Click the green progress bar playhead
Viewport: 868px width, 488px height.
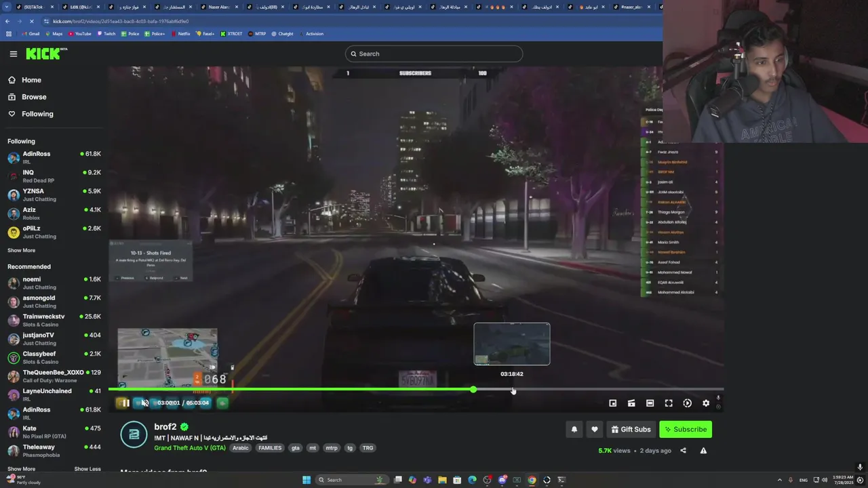click(473, 390)
